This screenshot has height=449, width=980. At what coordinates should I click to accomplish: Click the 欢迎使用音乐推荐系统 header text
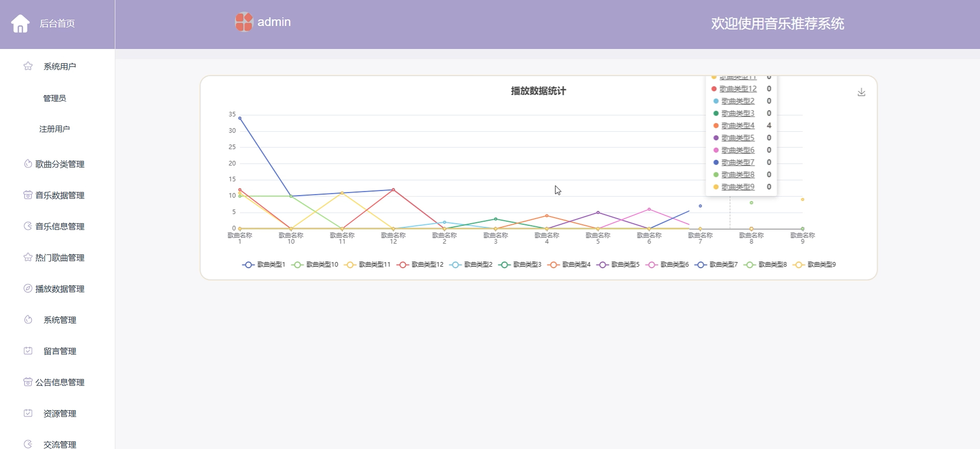(x=777, y=24)
